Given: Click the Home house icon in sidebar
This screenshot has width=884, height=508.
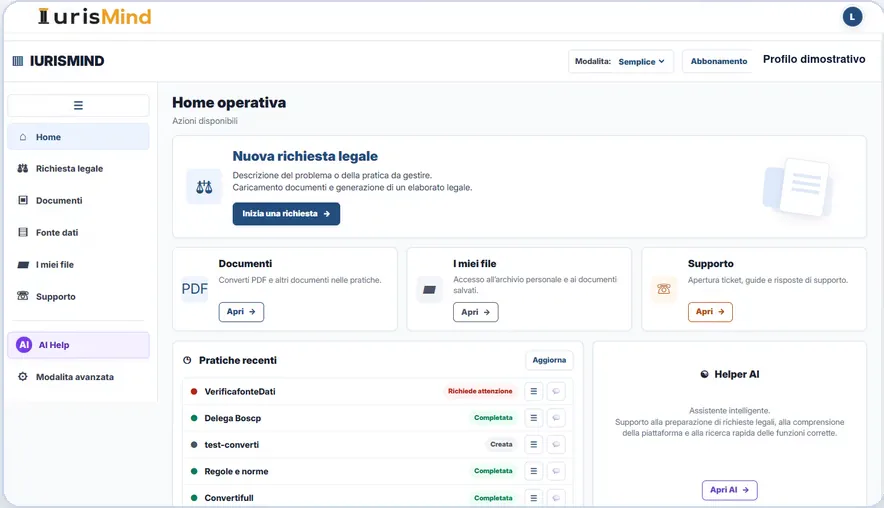Looking at the screenshot, I should click(x=23, y=137).
